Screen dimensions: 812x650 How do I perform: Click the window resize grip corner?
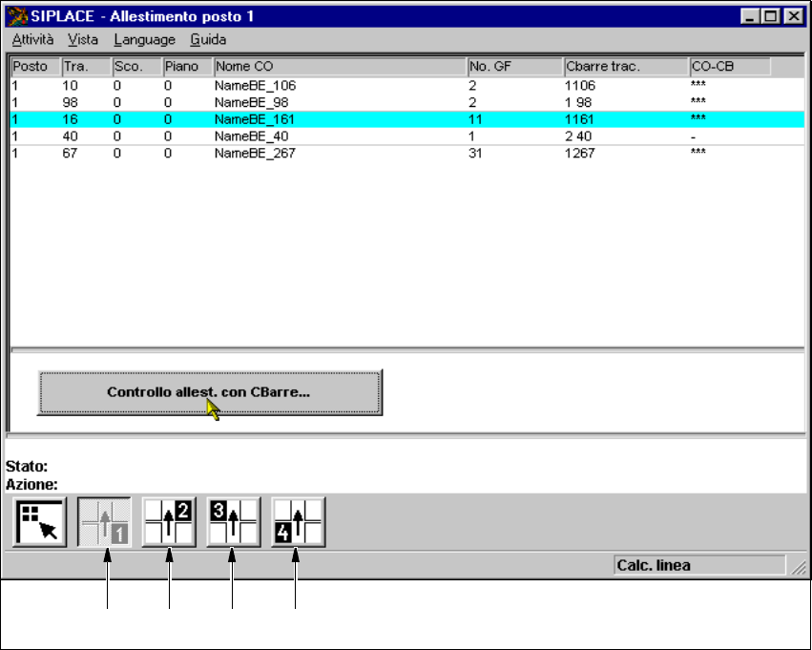point(799,568)
